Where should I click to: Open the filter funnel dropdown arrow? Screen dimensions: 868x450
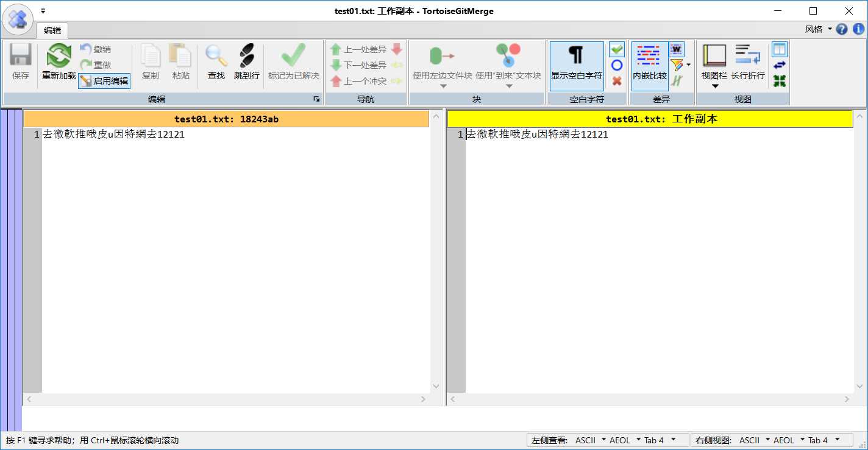click(688, 65)
